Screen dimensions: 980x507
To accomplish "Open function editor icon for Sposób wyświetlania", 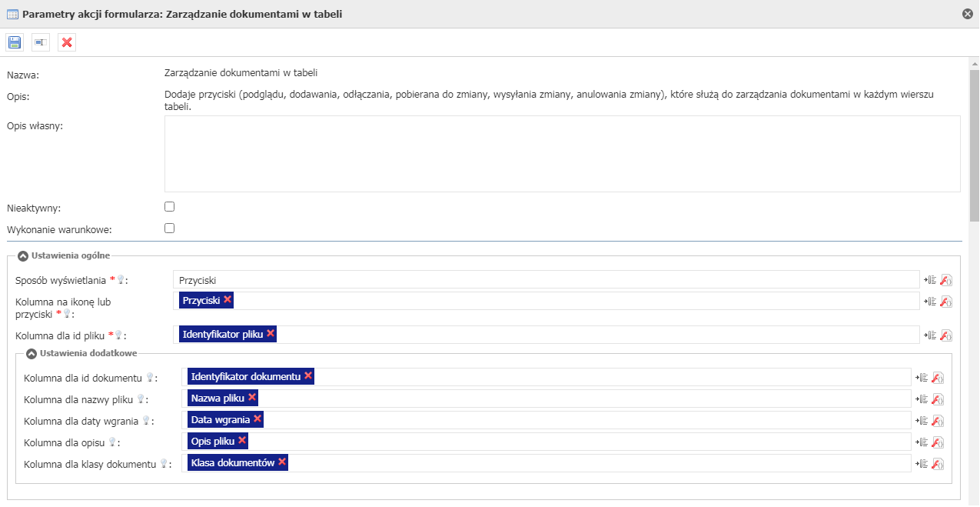I will click(x=946, y=280).
